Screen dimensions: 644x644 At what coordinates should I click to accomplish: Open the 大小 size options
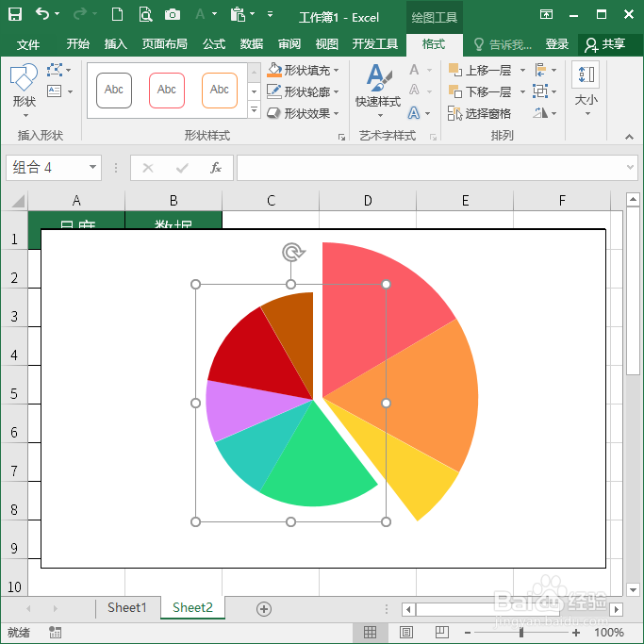(586, 90)
